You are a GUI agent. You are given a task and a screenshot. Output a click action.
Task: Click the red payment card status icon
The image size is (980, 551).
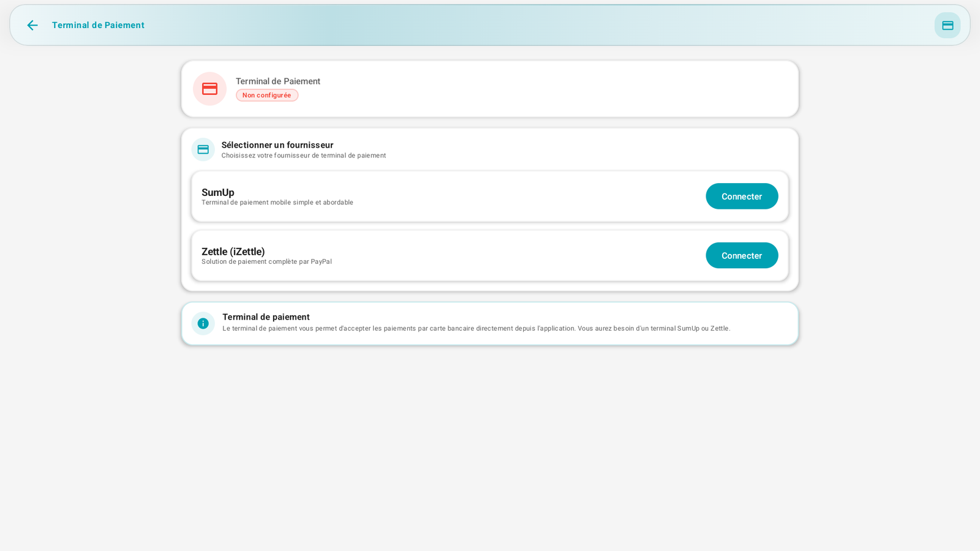[x=209, y=89]
